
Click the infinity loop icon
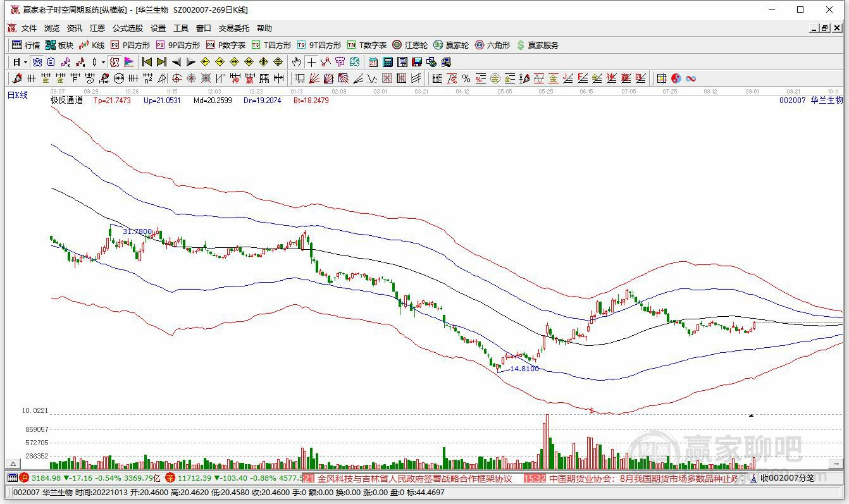tap(691, 78)
